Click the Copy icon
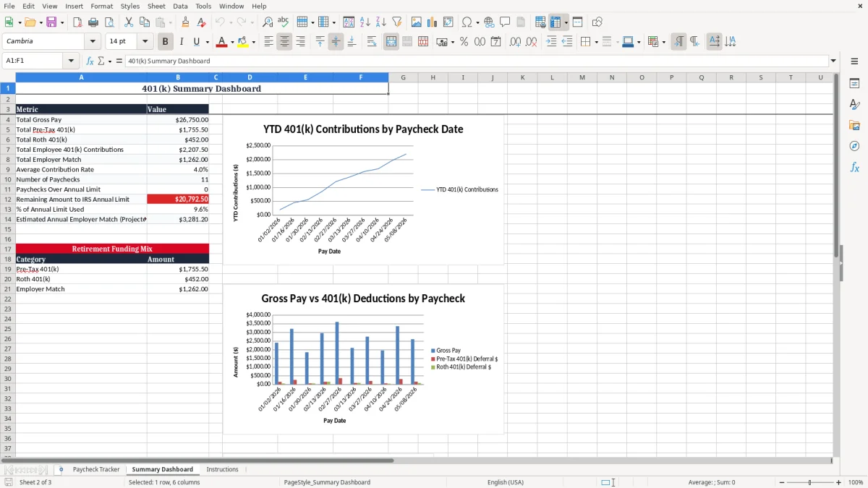Screen dimensions: 868x488 click(x=144, y=22)
